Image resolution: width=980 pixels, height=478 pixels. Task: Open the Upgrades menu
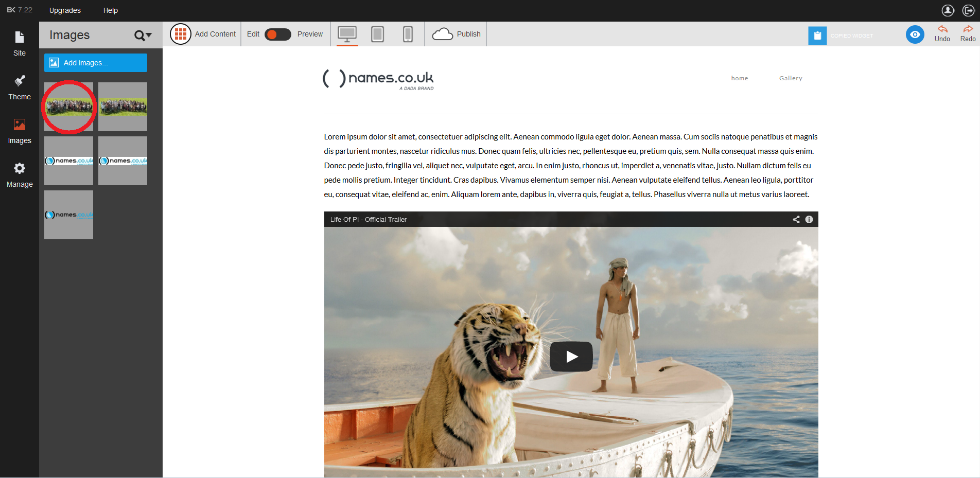[65, 10]
